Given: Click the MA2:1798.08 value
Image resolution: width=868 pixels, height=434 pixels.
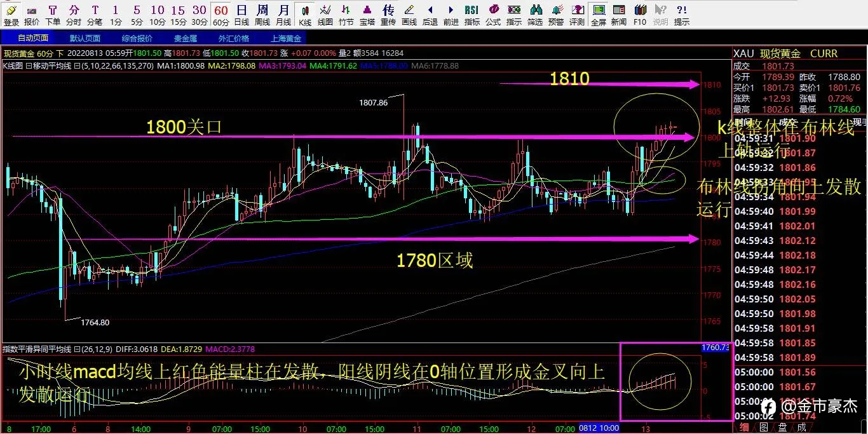Looking at the screenshot, I should (232, 65).
